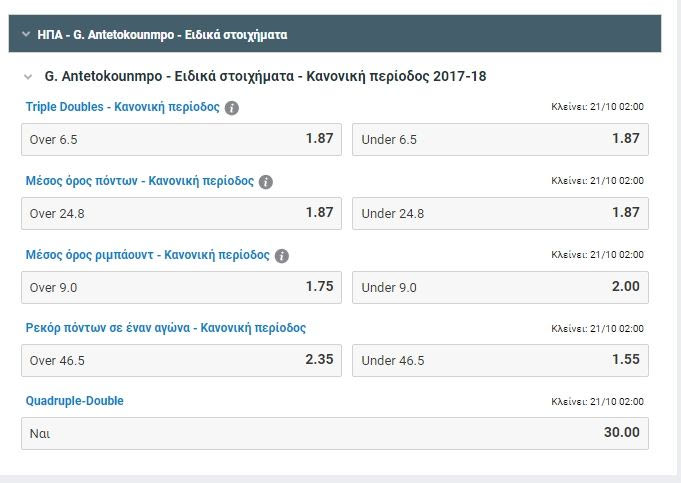Choose Under 24.8 points average
The width and height of the screenshot is (681, 483).
pyautogui.click(x=500, y=213)
